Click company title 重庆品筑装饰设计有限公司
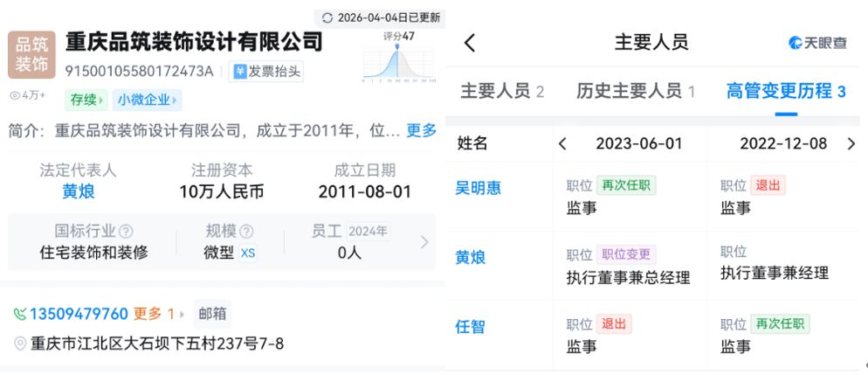The width and height of the screenshot is (868, 375). 194,42
